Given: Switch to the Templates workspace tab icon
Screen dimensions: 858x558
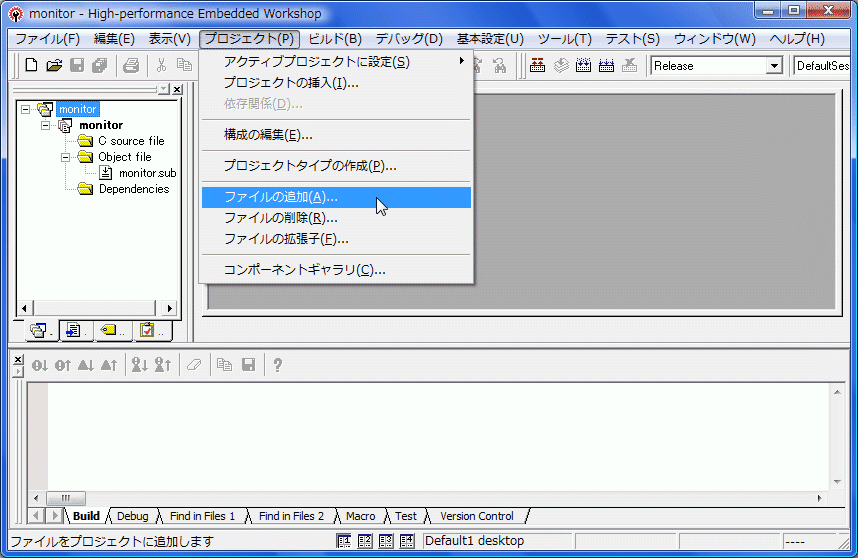Looking at the screenshot, I should pyautogui.click(x=74, y=330).
